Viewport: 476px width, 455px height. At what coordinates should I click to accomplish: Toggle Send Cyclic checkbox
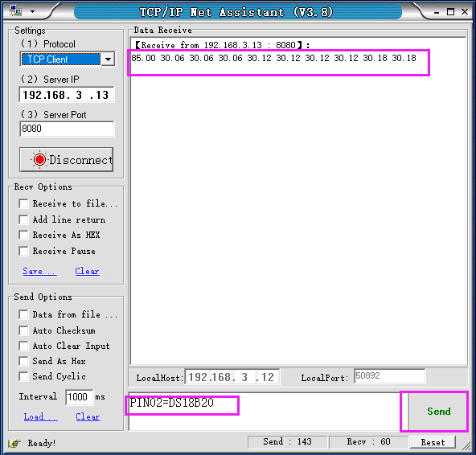pos(23,377)
